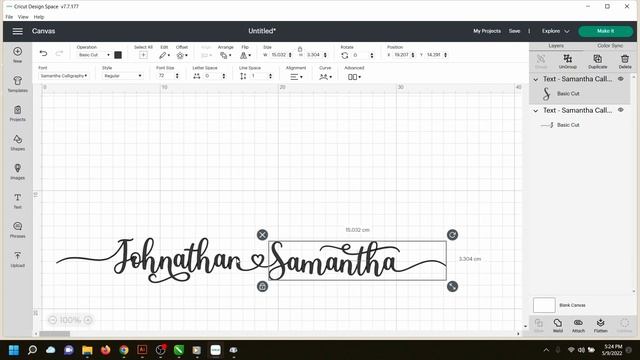Click the Make It button

coord(605,31)
